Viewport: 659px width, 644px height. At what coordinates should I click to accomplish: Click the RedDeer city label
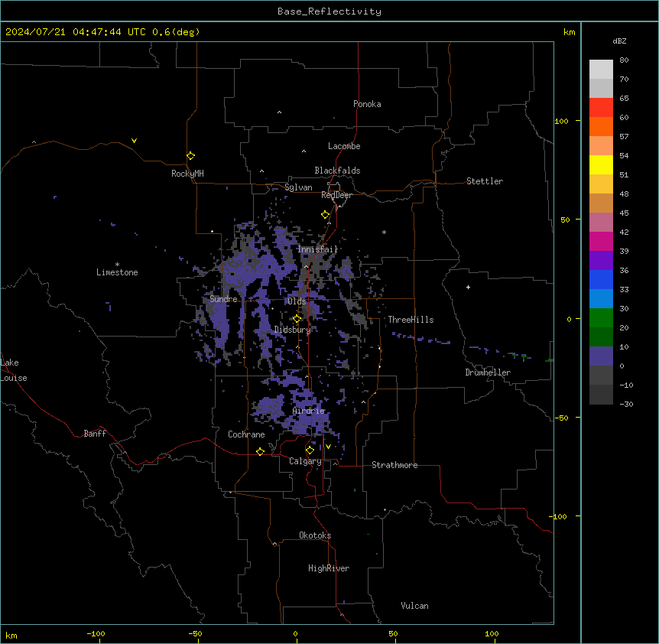point(336,195)
